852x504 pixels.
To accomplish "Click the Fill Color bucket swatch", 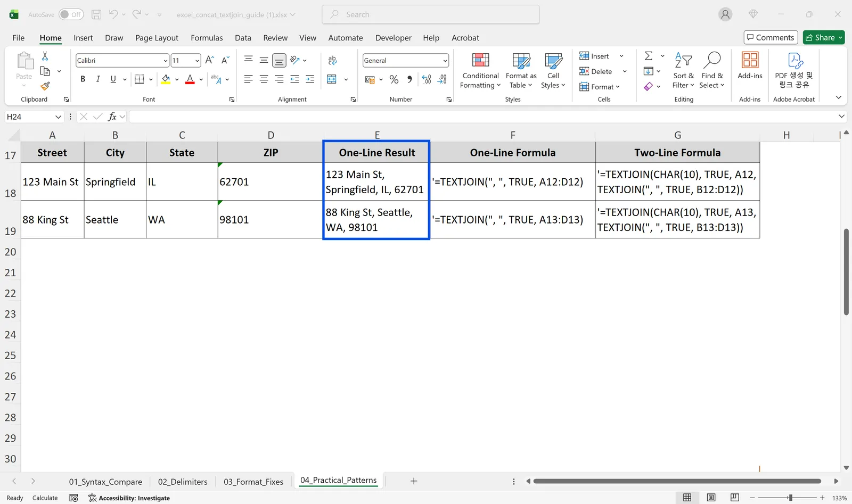I will (166, 79).
